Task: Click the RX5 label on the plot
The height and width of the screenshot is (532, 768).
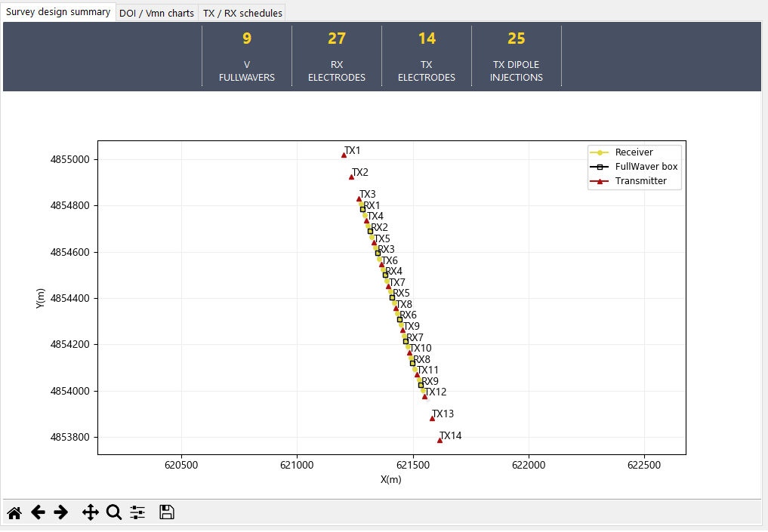Action: pyautogui.click(x=401, y=293)
